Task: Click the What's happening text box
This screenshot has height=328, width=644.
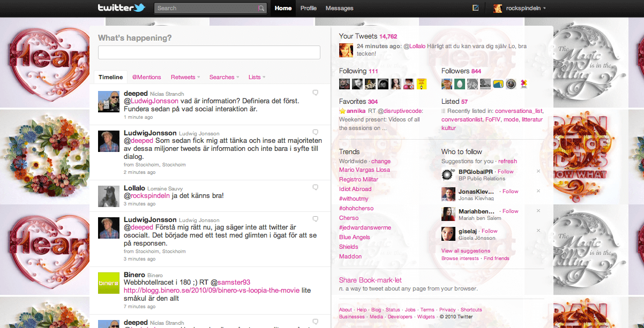Action: point(209,52)
